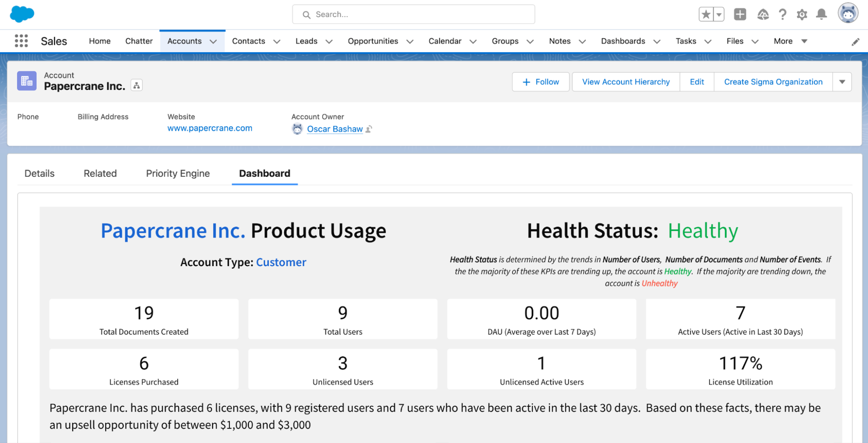Open the www.papercrane.com website link
The height and width of the screenshot is (443, 868).
point(210,128)
